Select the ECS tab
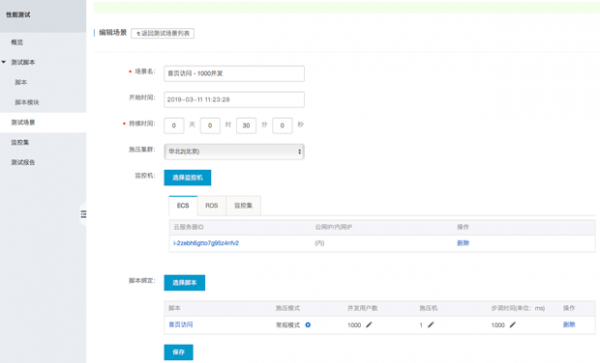600x363 pixels. [x=183, y=206]
